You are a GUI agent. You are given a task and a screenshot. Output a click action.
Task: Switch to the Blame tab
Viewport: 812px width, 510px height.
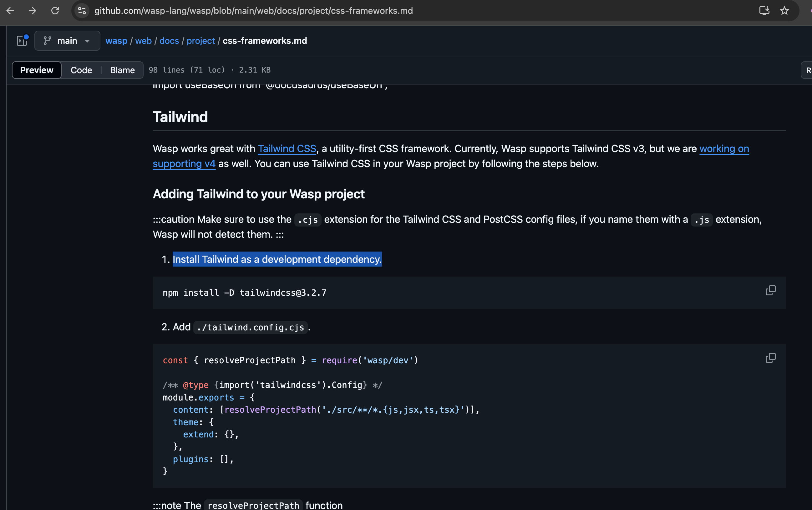tap(122, 70)
